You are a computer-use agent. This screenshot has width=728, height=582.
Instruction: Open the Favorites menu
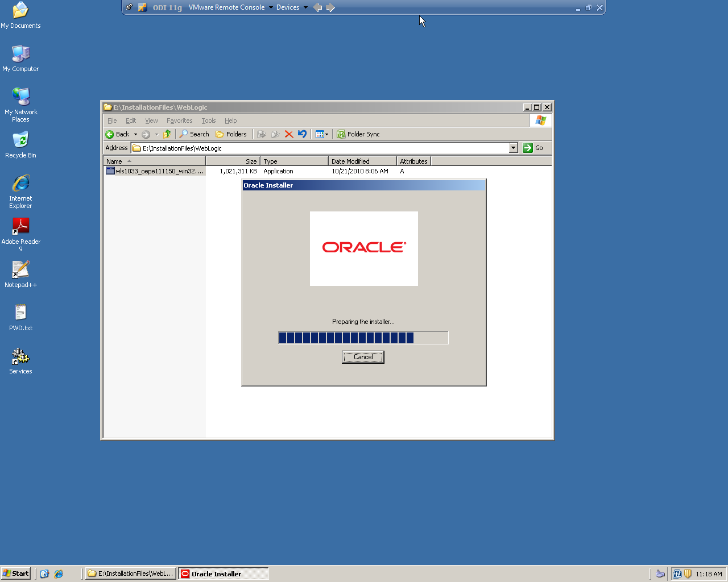point(179,120)
